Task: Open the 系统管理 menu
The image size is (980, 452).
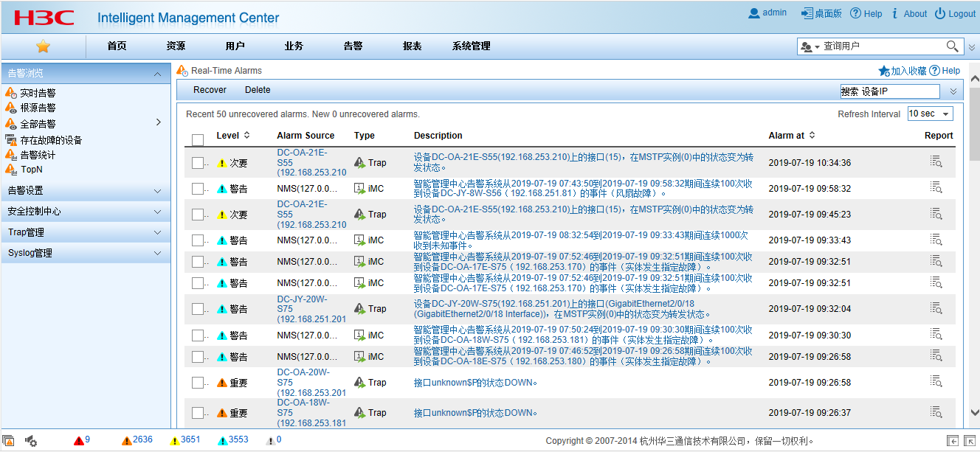Action: point(471,46)
